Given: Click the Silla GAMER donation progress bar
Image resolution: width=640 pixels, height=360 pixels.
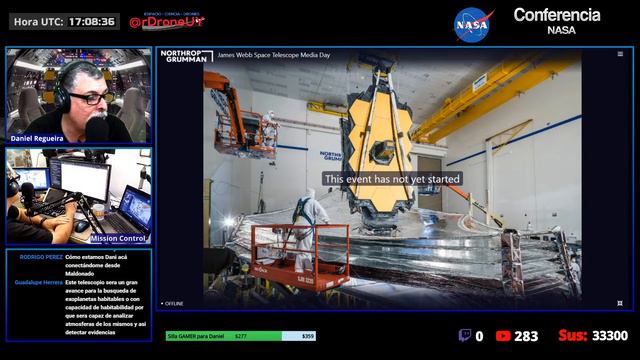Looking at the screenshot, I should [240, 336].
